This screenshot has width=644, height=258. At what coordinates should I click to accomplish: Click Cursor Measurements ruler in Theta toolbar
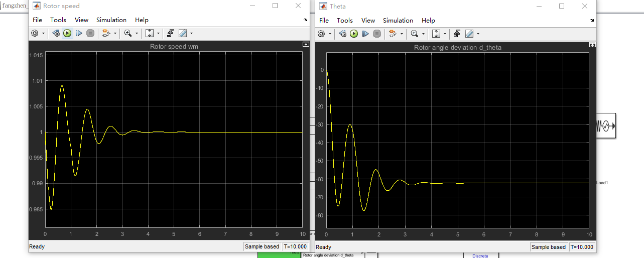(469, 34)
